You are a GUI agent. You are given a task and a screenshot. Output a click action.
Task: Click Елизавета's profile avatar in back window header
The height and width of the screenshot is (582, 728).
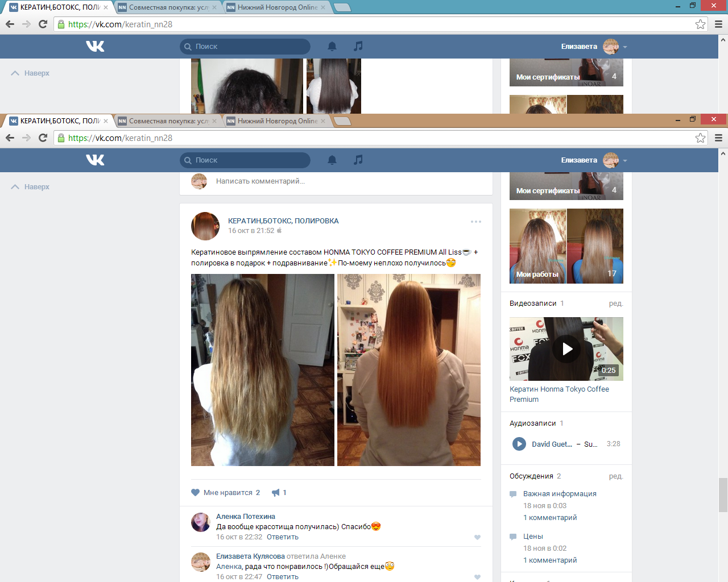611,47
